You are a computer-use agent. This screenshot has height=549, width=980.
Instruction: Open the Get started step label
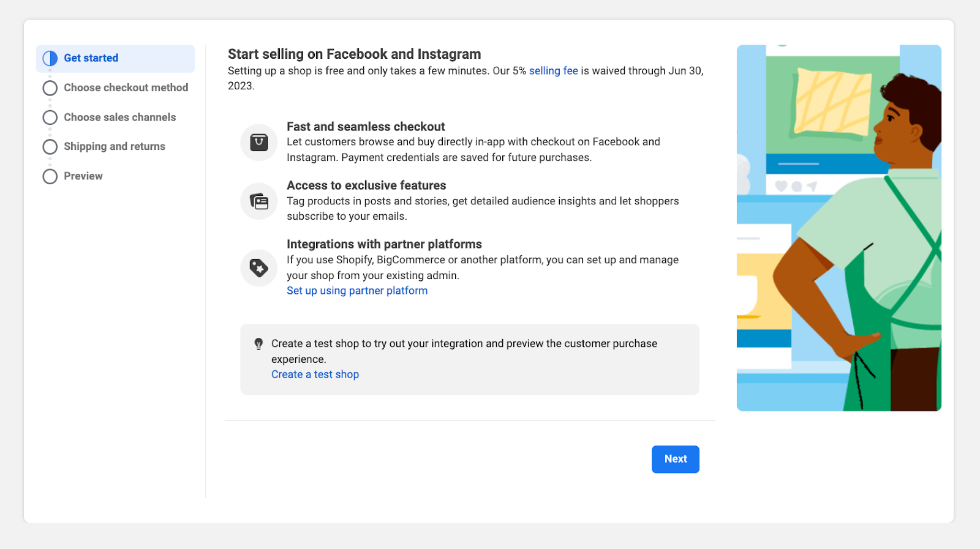(x=91, y=58)
